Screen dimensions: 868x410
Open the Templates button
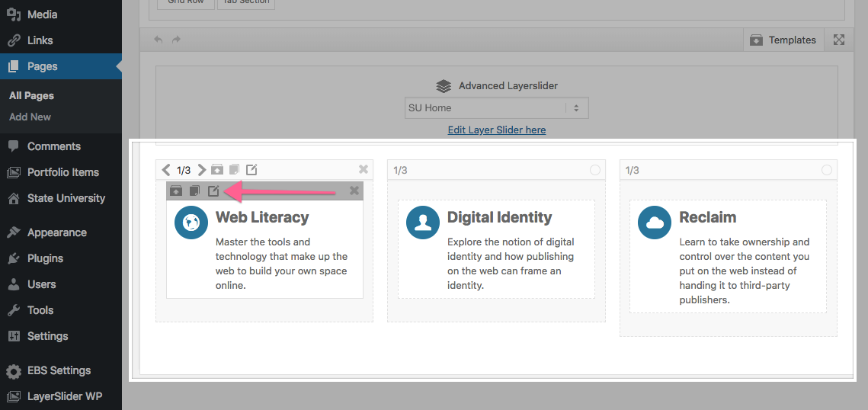tap(783, 40)
